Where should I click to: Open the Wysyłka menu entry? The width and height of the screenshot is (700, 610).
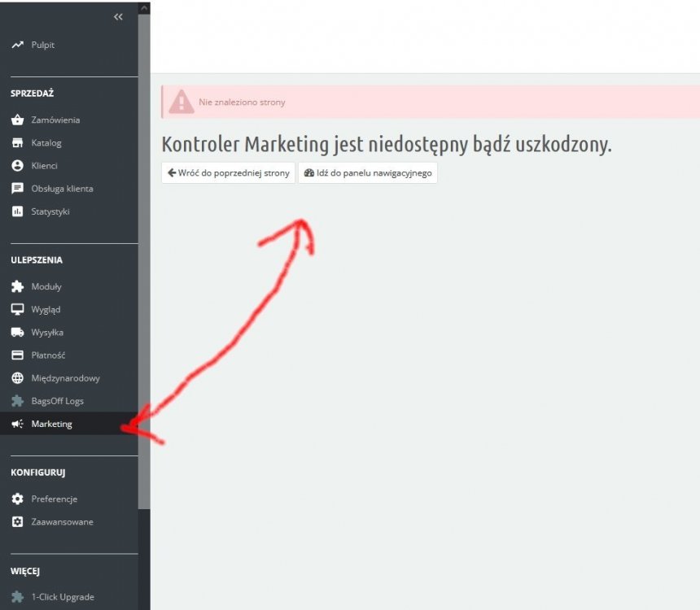coord(47,333)
